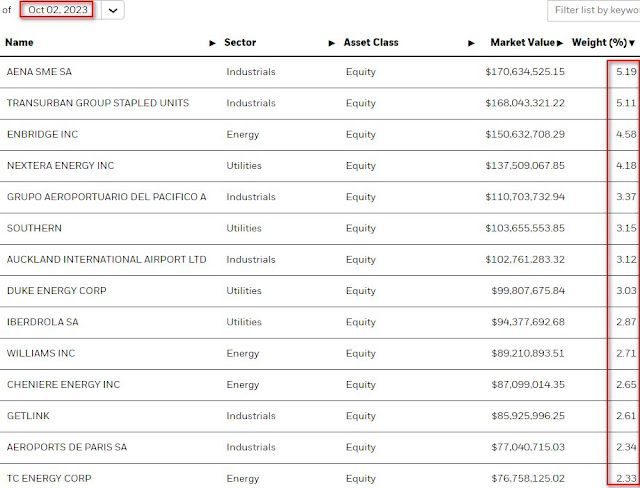Click sort arrow beside the Sector header
The height and width of the screenshot is (488, 640).
332,43
